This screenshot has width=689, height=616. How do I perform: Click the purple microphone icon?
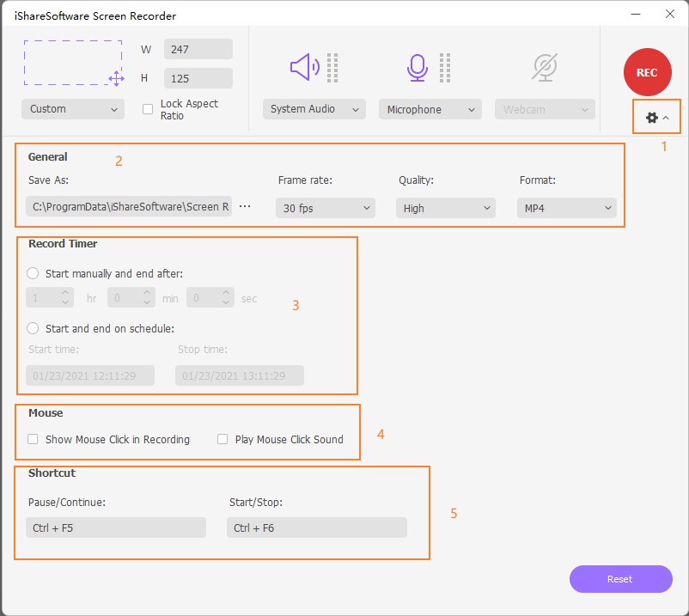[x=418, y=67]
